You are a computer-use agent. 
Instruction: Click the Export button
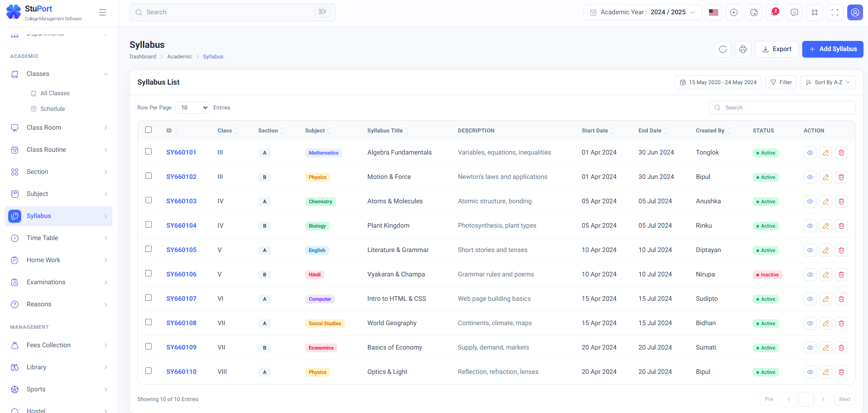[777, 49]
